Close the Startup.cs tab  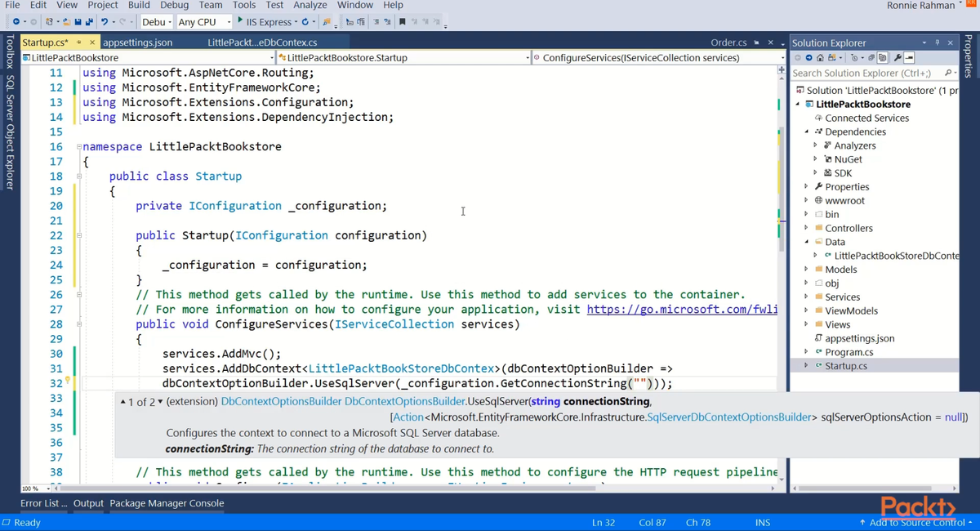click(91, 42)
